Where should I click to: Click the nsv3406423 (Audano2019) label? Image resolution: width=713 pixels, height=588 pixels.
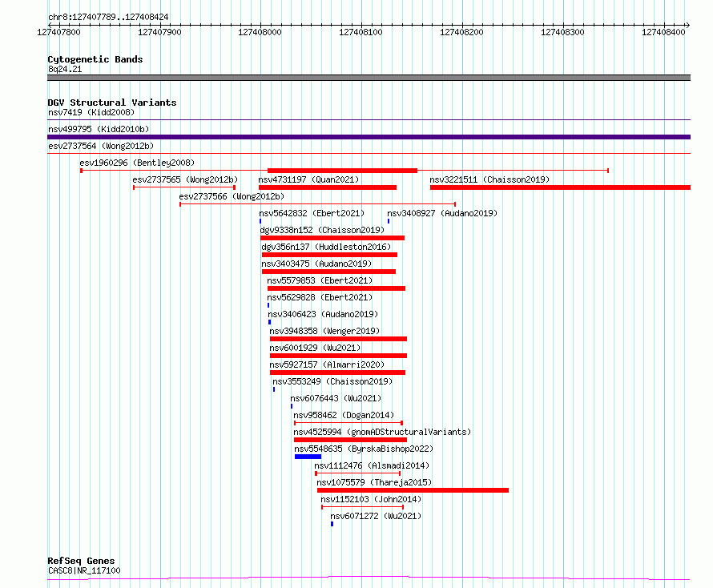[323, 314]
